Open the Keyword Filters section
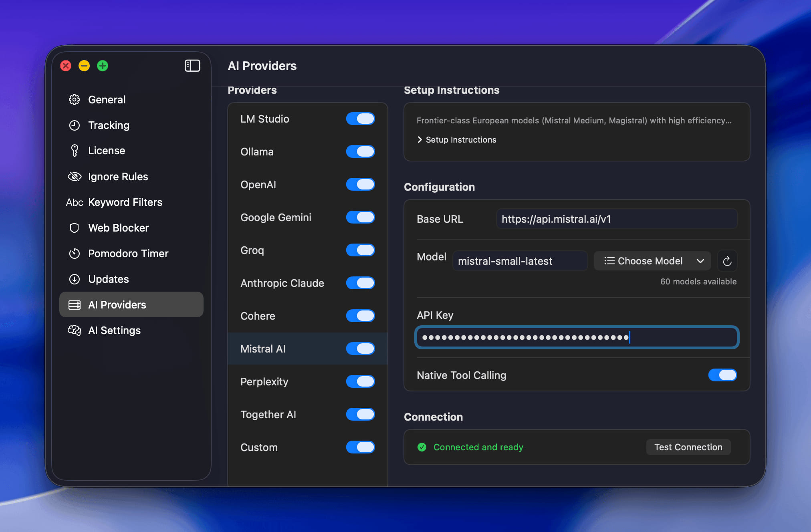The width and height of the screenshot is (811, 532). (x=125, y=202)
